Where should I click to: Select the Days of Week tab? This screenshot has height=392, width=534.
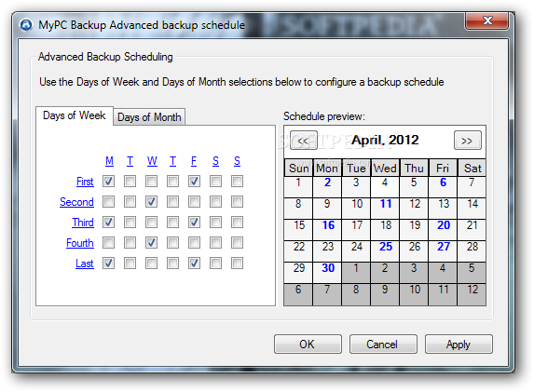pos(75,115)
